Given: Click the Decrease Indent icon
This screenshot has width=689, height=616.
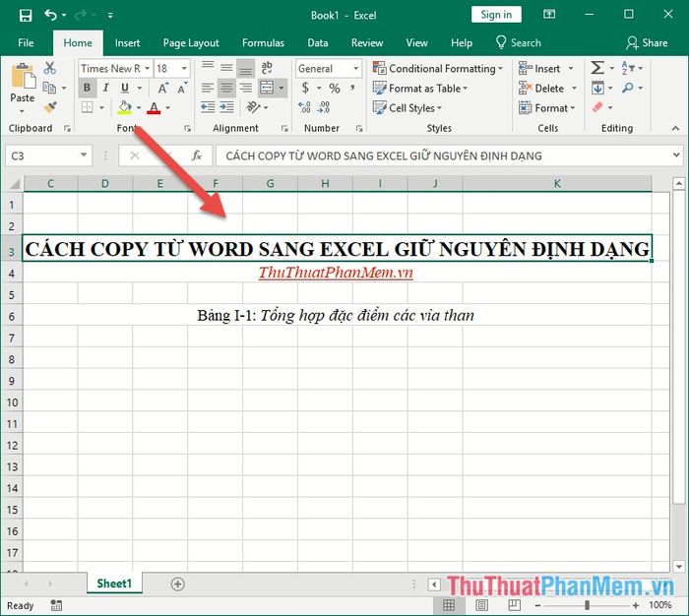Looking at the screenshot, I should coord(208,107).
